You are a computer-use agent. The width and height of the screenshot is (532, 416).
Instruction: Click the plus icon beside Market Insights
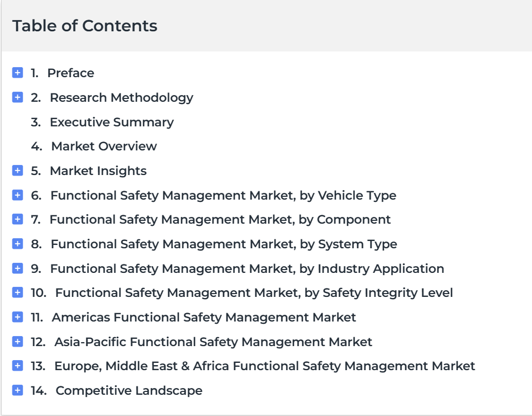point(18,171)
